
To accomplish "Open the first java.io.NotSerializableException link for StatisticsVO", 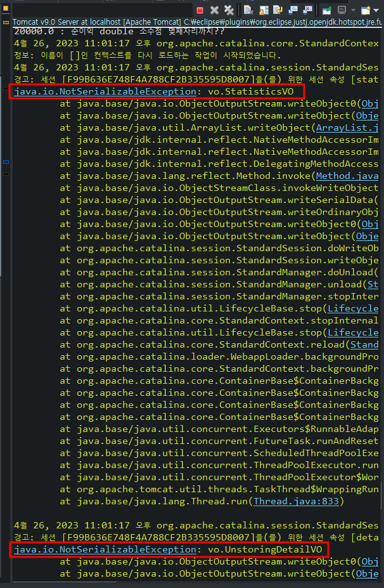I will [105, 91].
